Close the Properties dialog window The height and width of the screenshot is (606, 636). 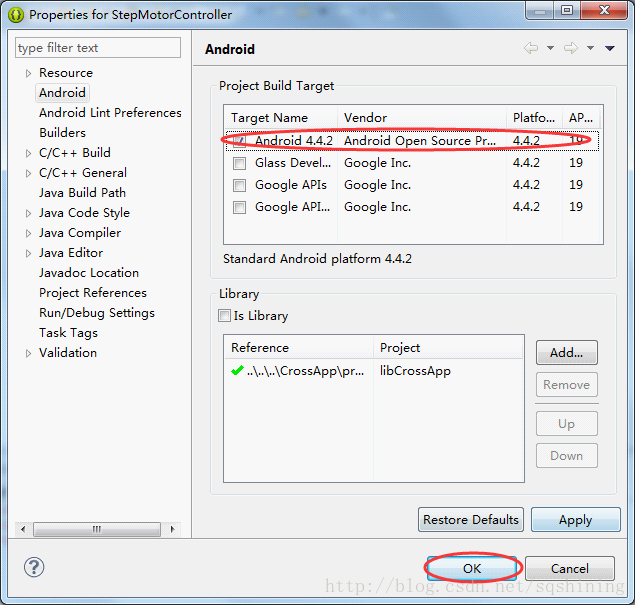click(x=604, y=10)
